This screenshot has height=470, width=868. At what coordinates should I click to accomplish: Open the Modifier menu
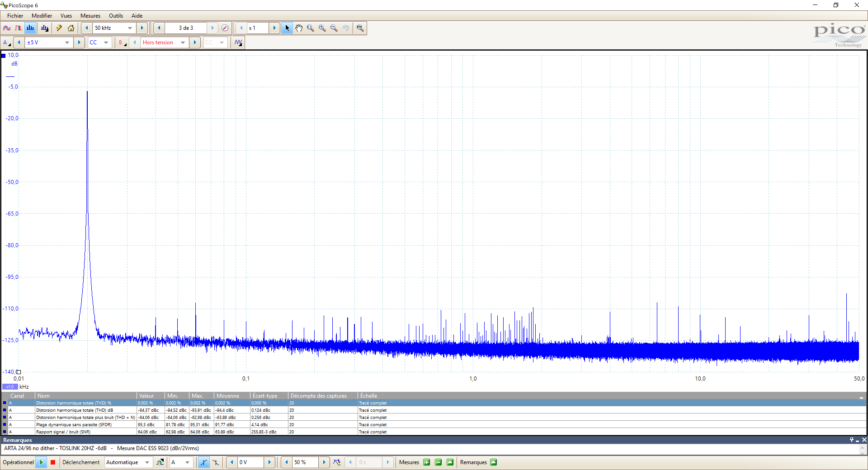tap(42, 16)
